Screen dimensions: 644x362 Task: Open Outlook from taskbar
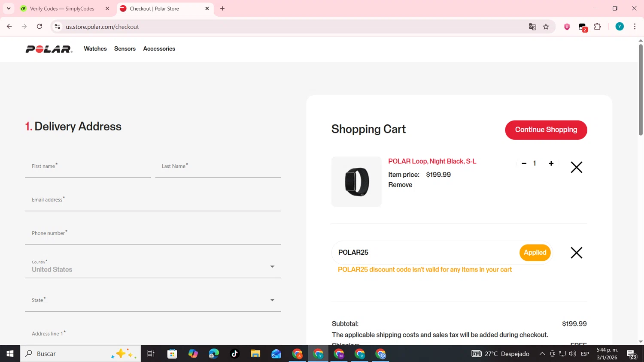[x=276, y=354]
